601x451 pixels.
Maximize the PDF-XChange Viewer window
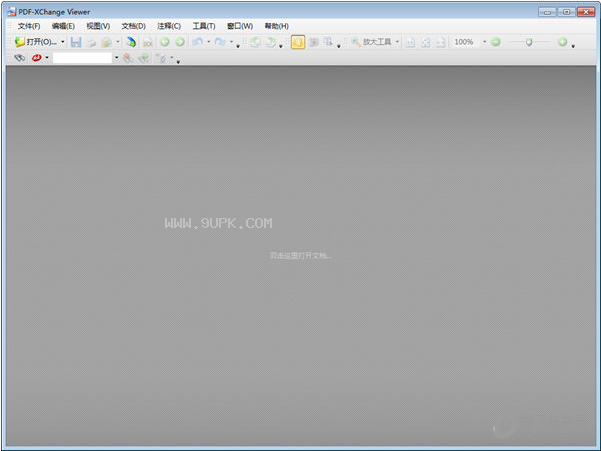click(x=567, y=12)
